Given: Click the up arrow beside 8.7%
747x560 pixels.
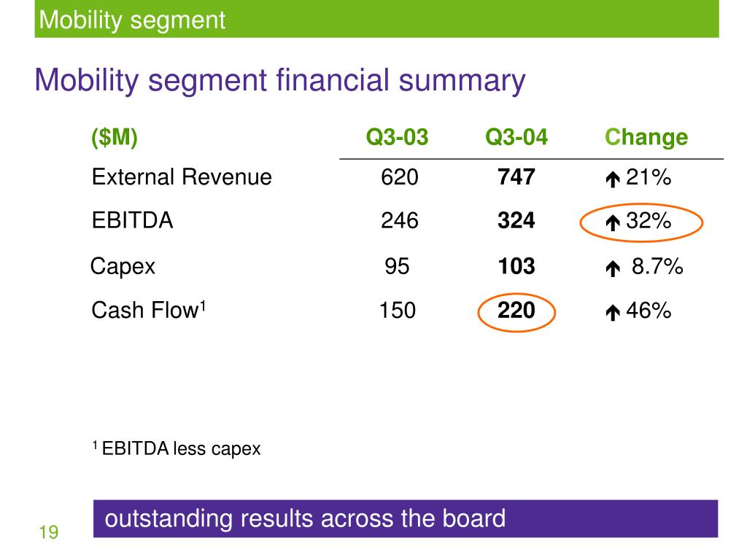Looking at the screenshot, I should point(613,268).
